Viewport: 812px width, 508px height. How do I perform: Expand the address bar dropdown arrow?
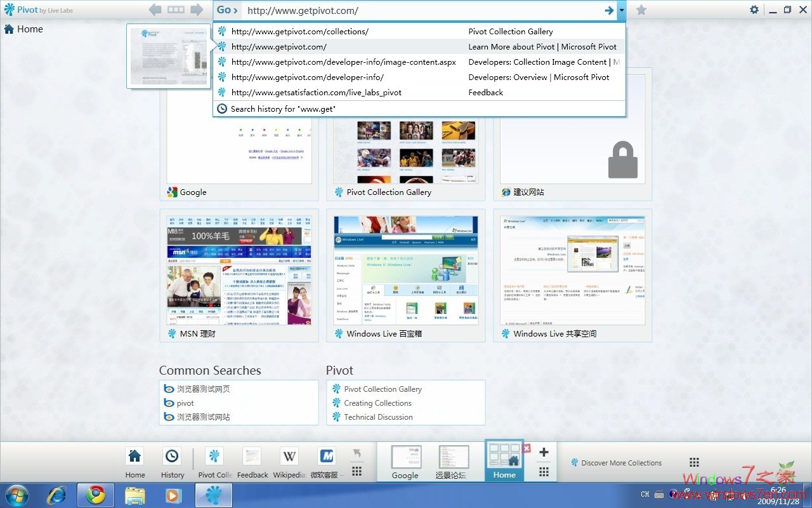pos(622,10)
